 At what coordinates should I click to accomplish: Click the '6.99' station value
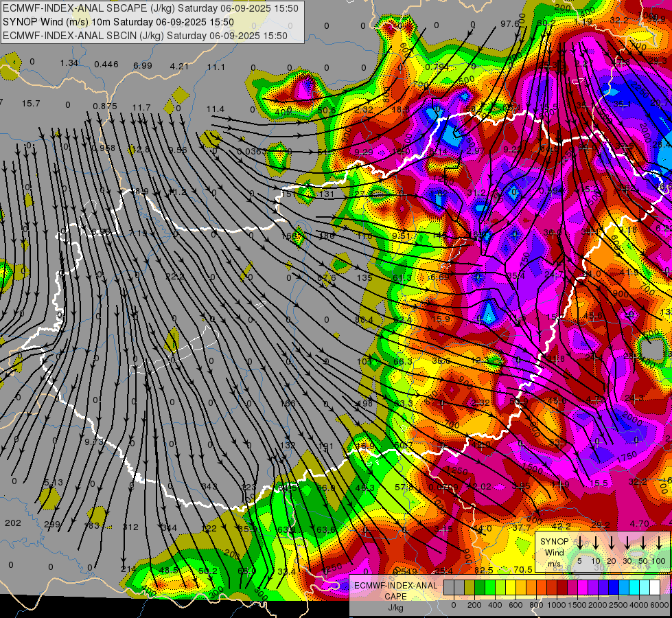[x=143, y=66]
